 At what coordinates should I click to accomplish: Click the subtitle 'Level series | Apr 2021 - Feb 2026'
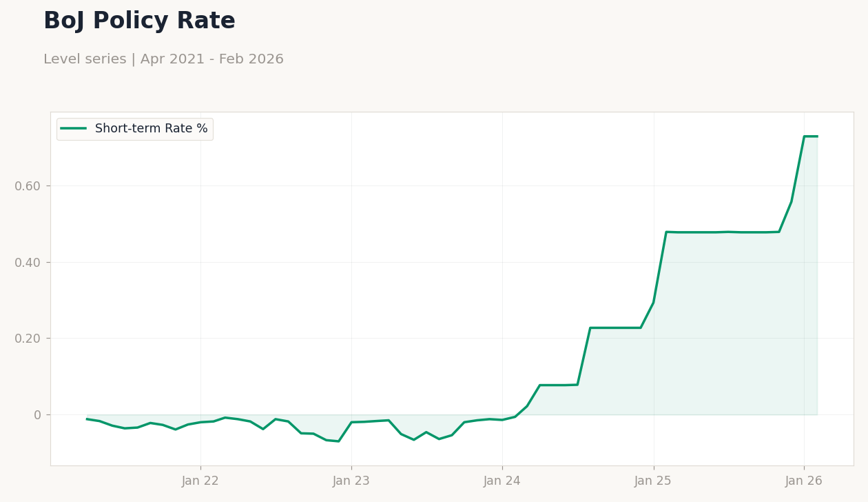[163, 59]
